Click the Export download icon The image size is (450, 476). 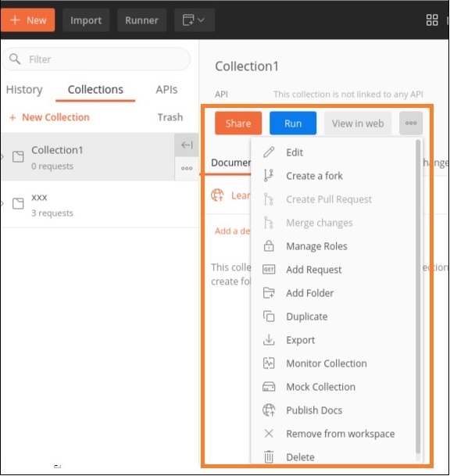pos(269,340)
